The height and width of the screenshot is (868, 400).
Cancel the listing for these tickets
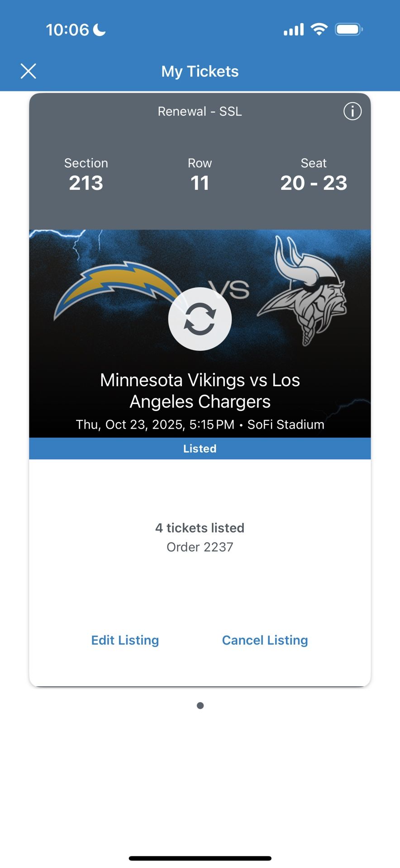click(x=265, y=640)
